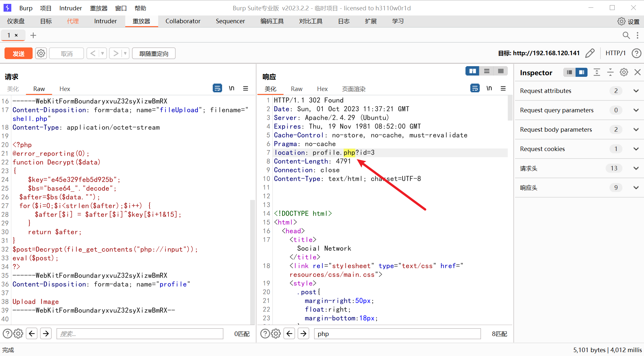Switch to the 编码工具 tab
This screenshot has width=644, height=356.
coord(272,21)
